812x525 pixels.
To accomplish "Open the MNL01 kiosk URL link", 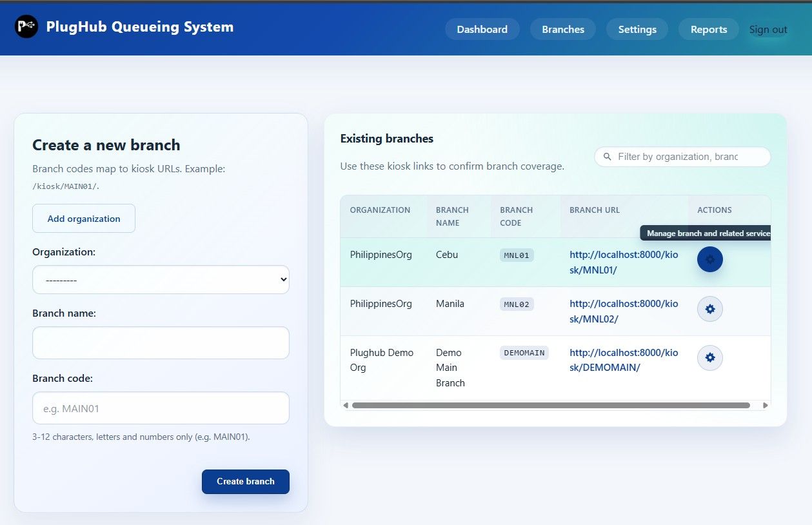I will click(x=623, y=262).
